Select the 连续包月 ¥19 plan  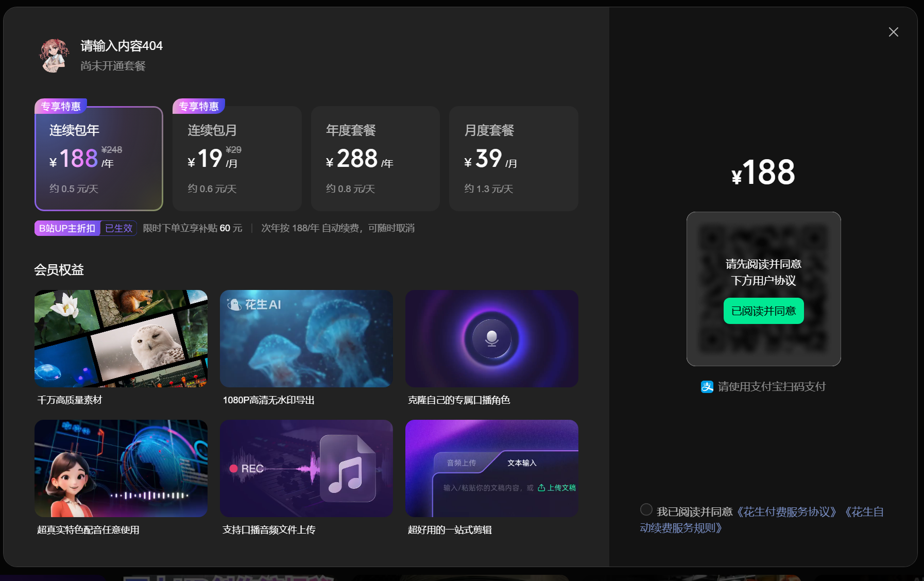237,159
